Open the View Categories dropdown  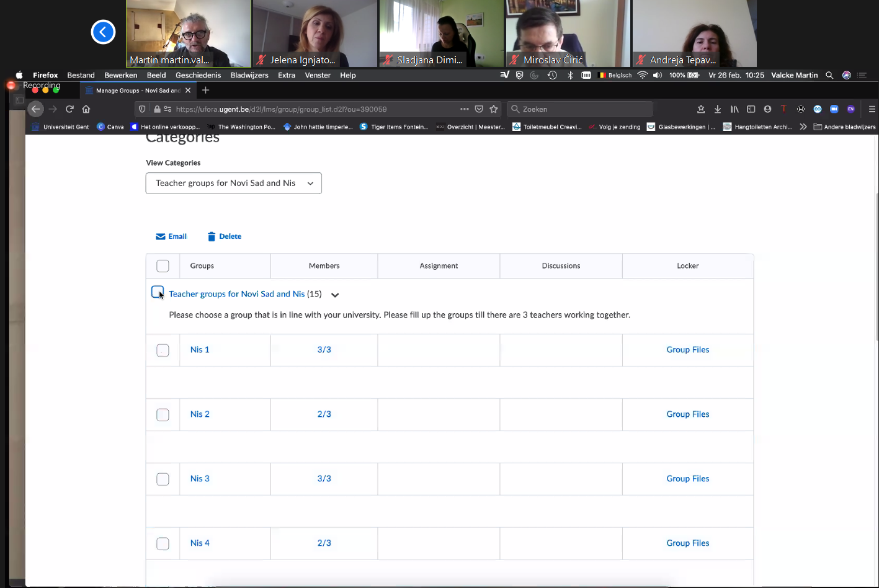[x=234, y=183]
